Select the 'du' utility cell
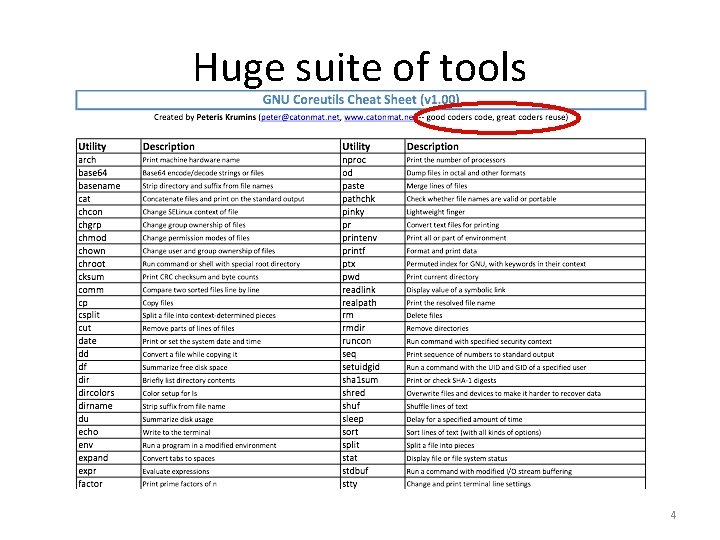Screen dimensions: 720x540 tap(108, 419)
